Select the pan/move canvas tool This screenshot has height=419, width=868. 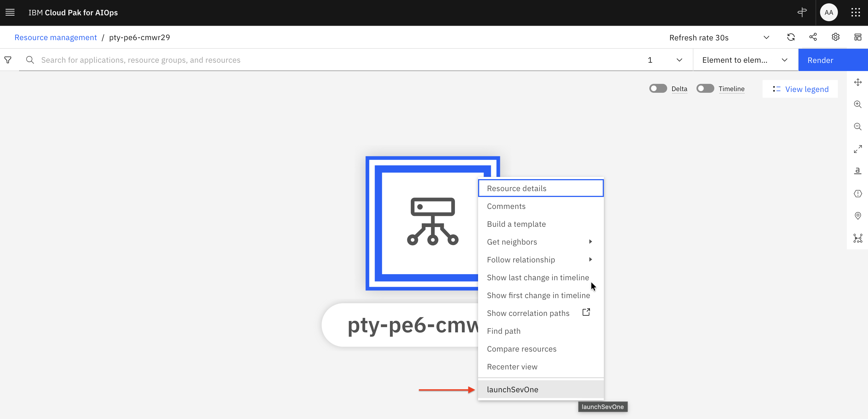point(858,82)
